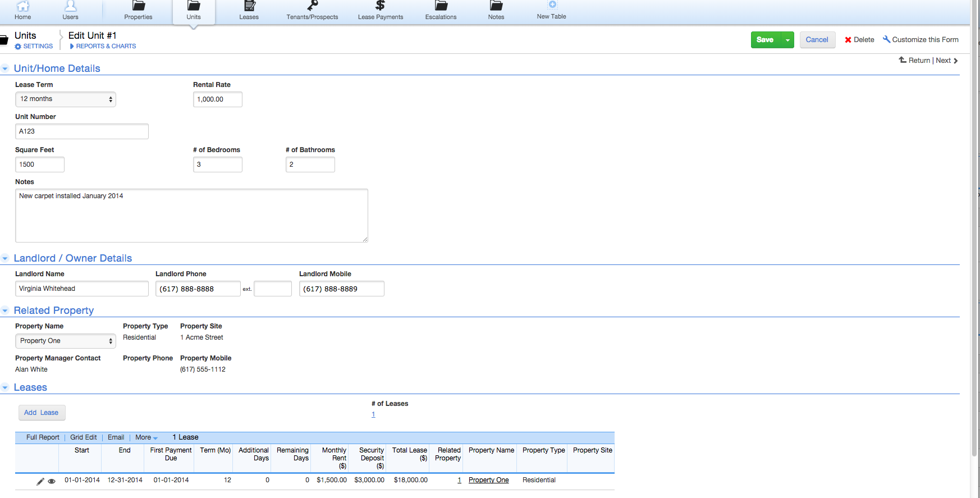The width and height of the screenshot is (980, 498).
Task: Open the Property Name dropdown
Action: 66,341
